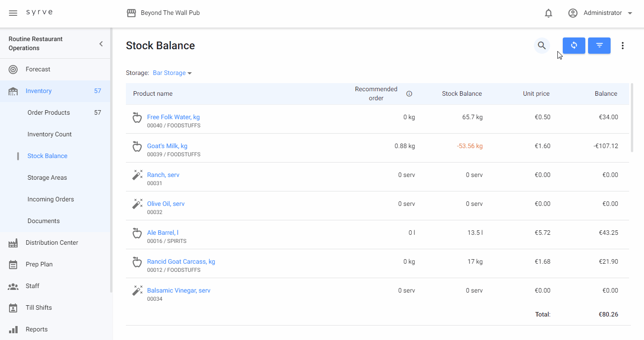Screen dimensions: 644x340
Task: Click the Administrator user avatar icon
Action: [573, 13]
